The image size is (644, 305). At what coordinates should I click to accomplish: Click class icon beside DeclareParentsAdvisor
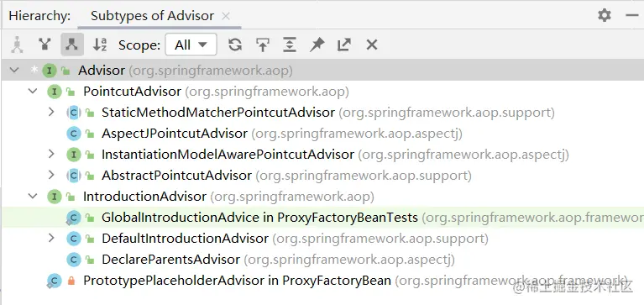click(x=74, y=260)
